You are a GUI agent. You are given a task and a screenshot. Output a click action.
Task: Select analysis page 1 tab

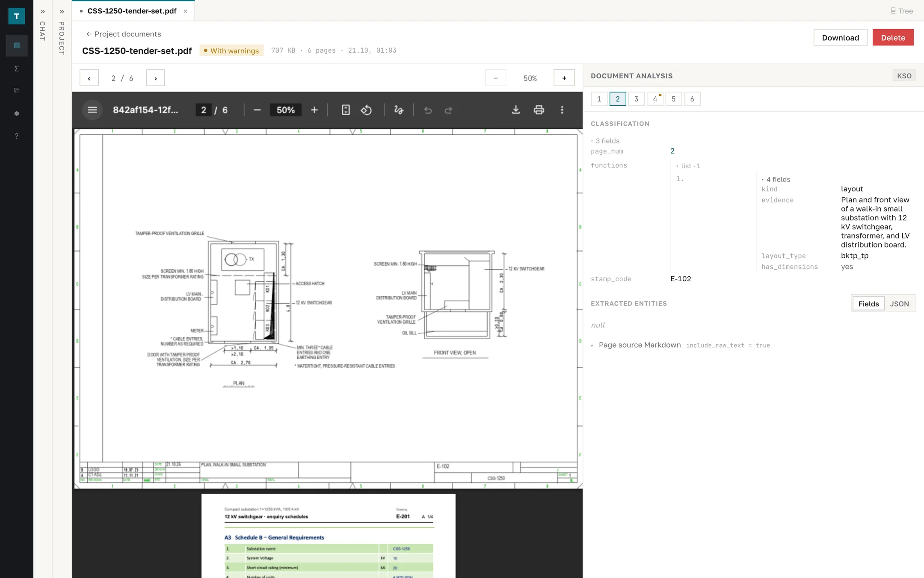pyautogui.click(x=599, y=99)
